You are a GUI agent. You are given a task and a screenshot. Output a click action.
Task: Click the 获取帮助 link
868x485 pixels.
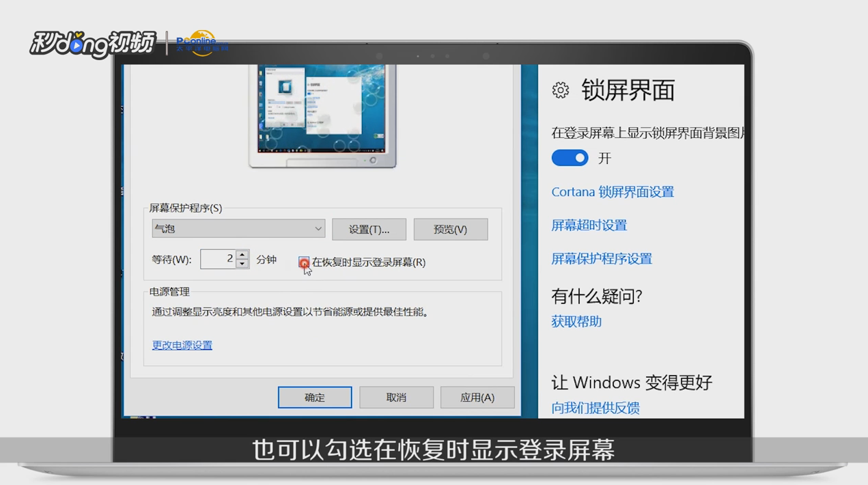[576, 322]
